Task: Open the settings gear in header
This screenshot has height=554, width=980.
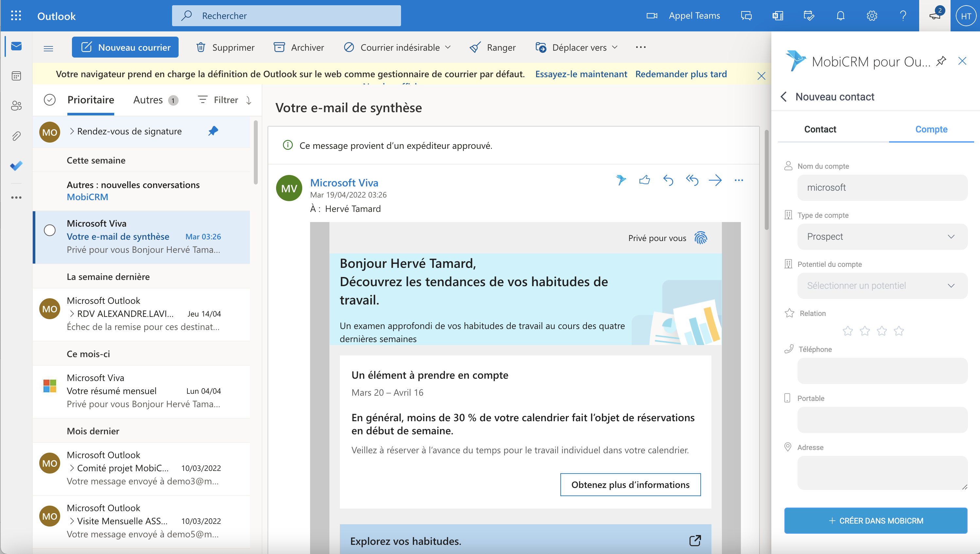Action: [x=871, y=16]
